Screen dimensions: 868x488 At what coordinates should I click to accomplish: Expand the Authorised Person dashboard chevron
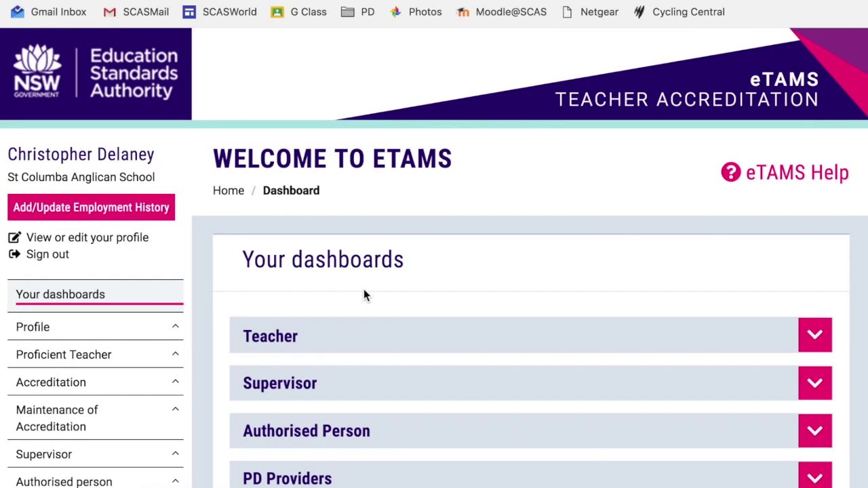[815, 430]
